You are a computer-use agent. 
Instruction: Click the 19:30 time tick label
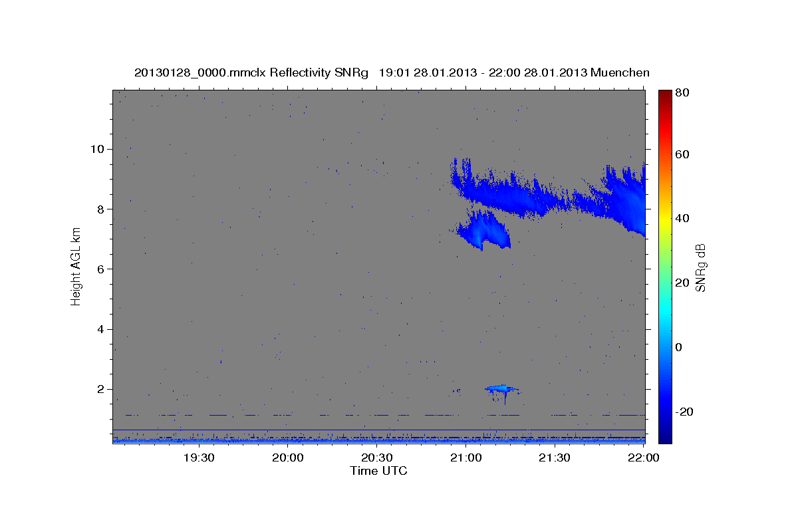(198, 458)
